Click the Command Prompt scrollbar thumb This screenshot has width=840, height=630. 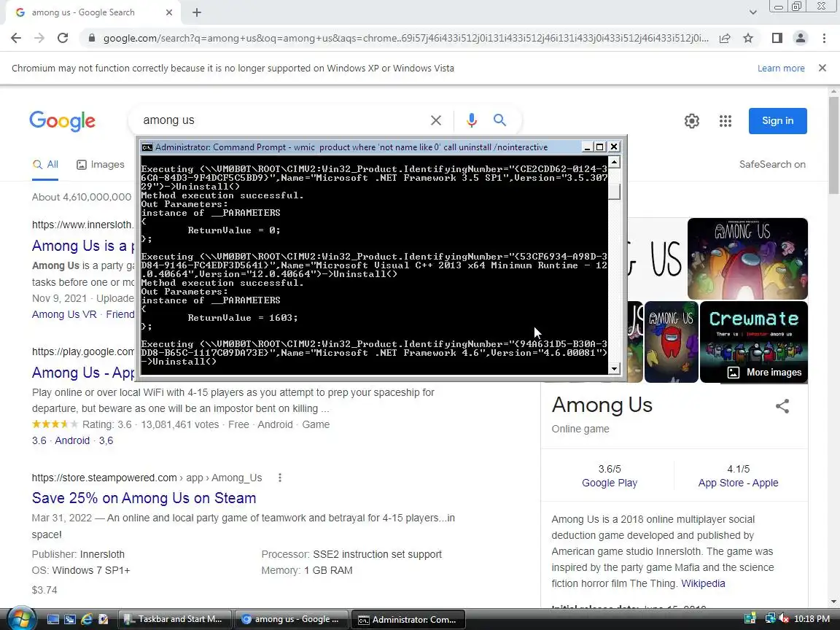[615, 192]
